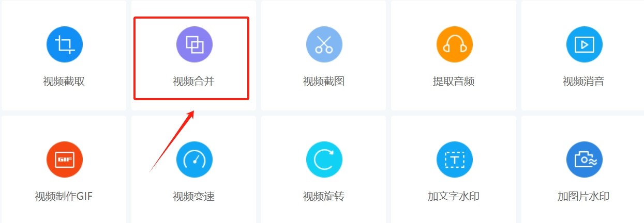This screenshot has width=644, height=223.
Task: Click the 视频消音 text label
Action: coord(583,81)
